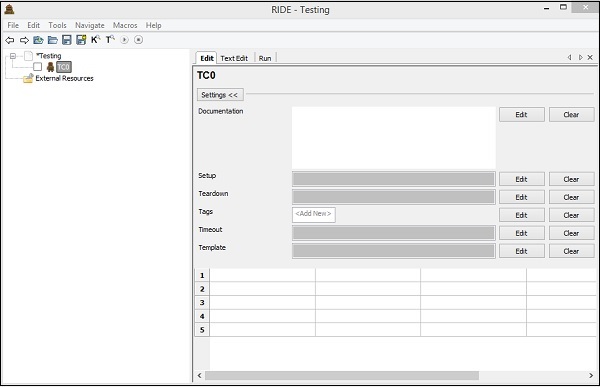Click the scroll right arrow of grid

pos(591,376)
